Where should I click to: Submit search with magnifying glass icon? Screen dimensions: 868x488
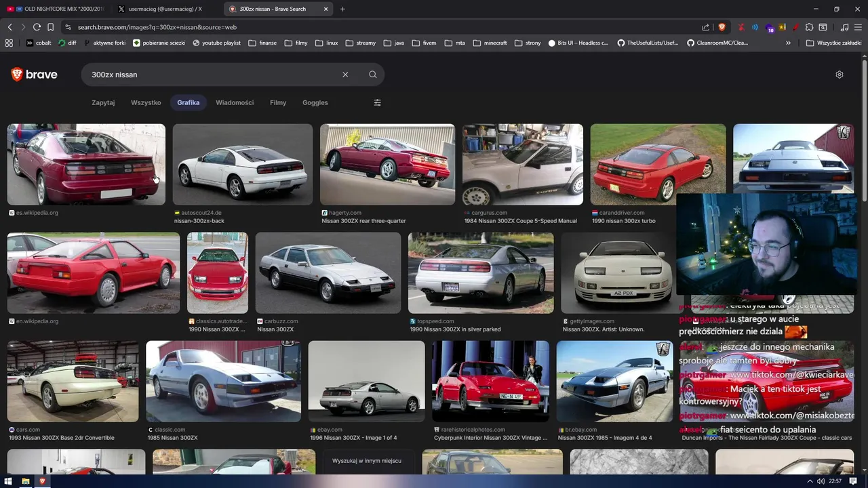click(372, 75)
